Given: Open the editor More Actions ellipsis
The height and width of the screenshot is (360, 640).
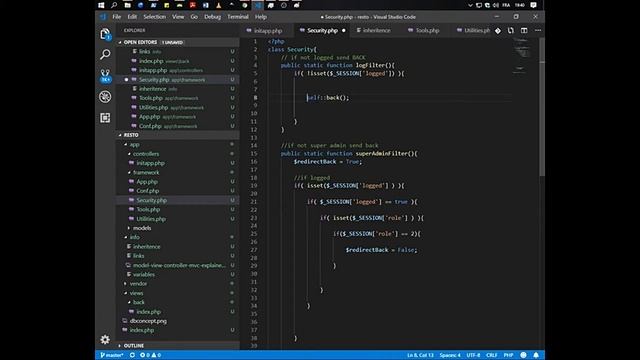Looking at the screenshot, I should 538,31.
